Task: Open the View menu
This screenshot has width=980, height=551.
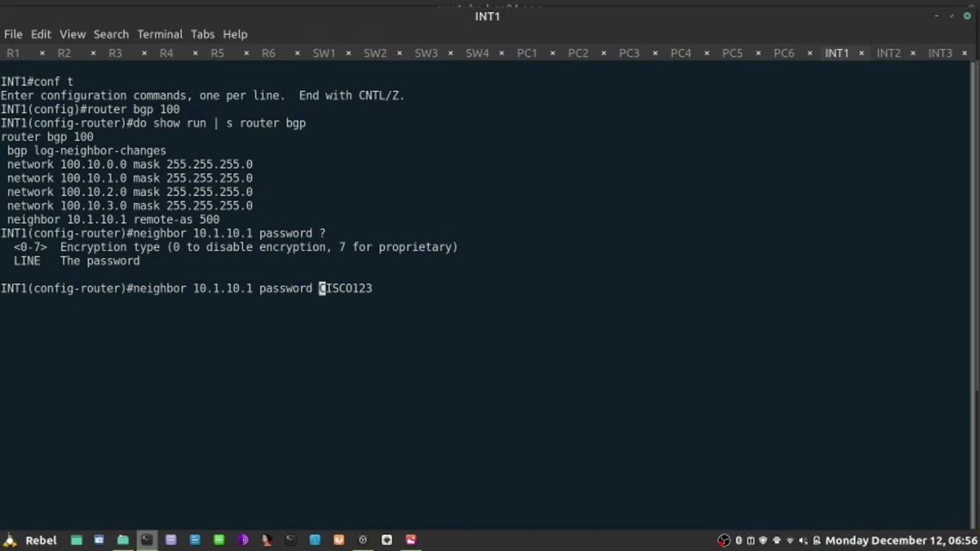Action: [73, 34]
